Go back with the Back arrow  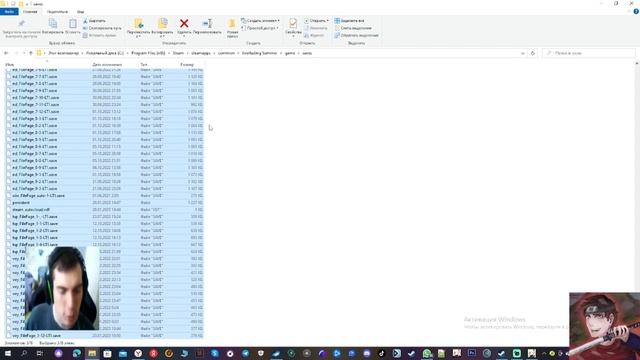point(6,53)
